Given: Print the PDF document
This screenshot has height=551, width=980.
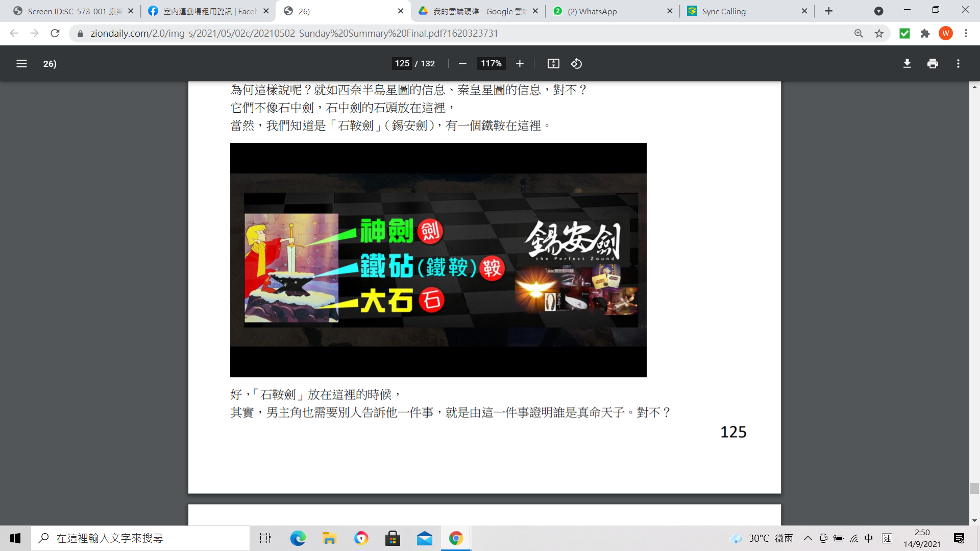Looking at the screenshot, I should (x=933, y=64).
